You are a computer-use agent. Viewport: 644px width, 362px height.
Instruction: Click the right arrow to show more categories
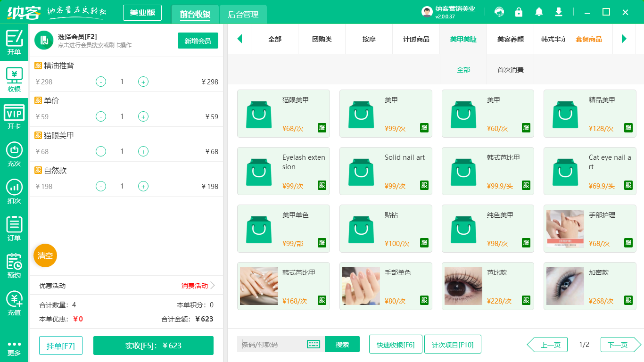point(625,39)
